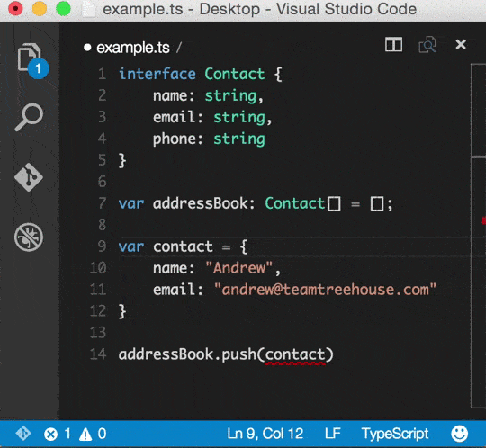
Task: Change the LF line ending sequence
Action: coord(333,434)
